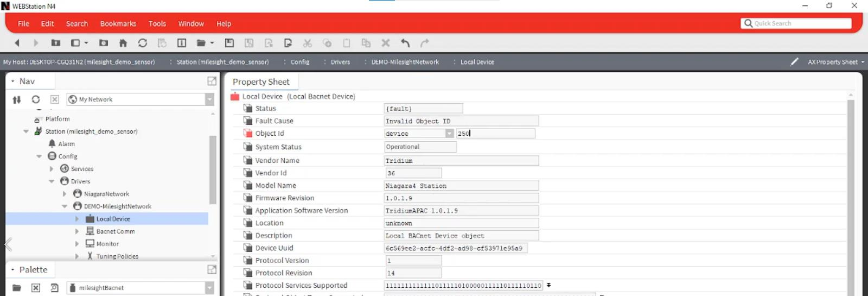
Task: Expand the Services tree node
Action: click(52, 169)
